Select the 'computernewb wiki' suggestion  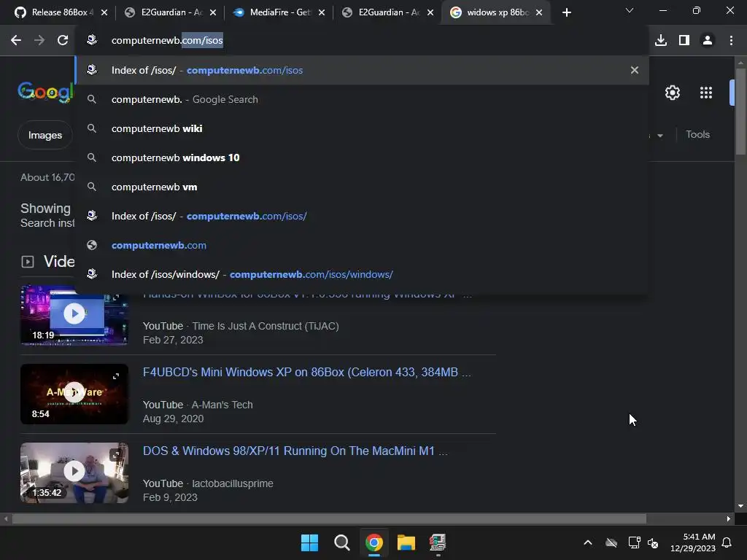(362, 128)
